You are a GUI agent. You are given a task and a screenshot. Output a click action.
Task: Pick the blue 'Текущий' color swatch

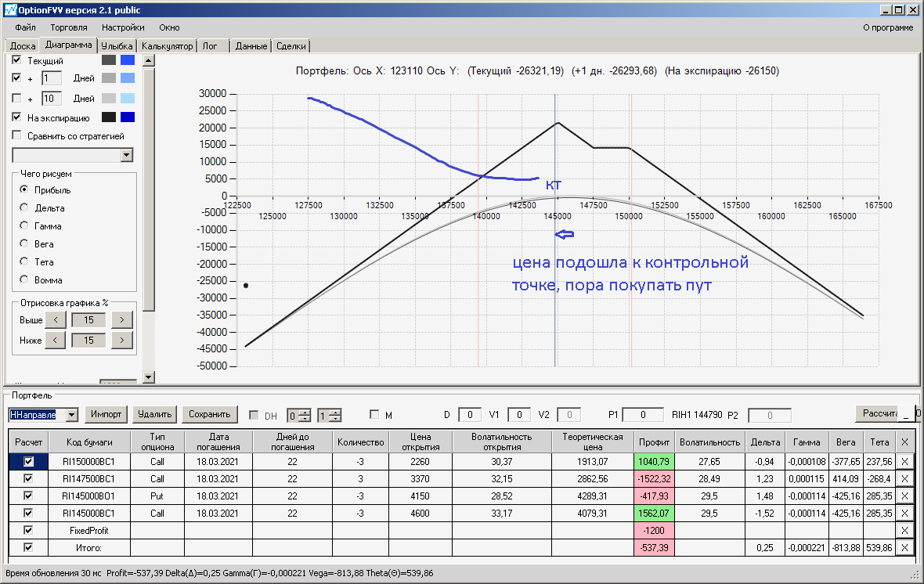(128, 60)
